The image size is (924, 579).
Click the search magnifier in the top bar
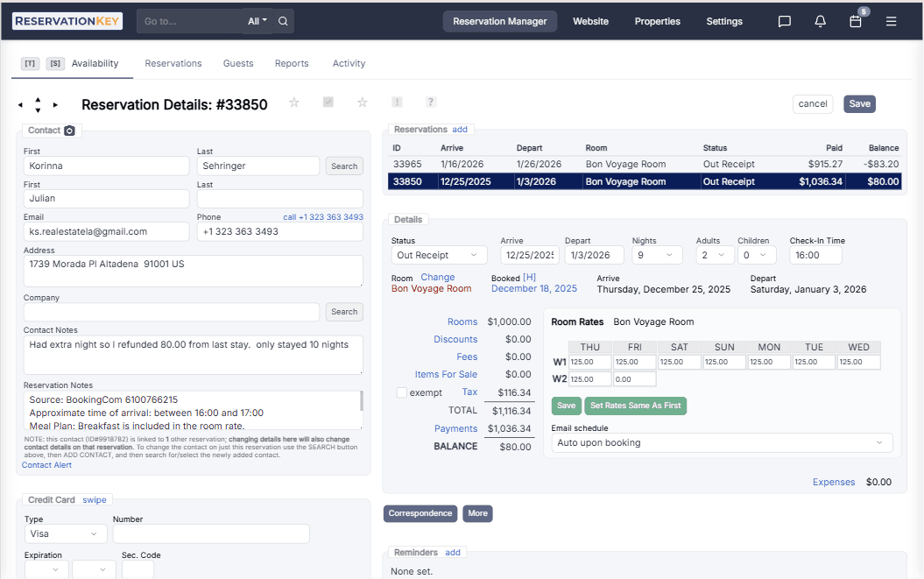pyautogui.click(x=281, y=20)
